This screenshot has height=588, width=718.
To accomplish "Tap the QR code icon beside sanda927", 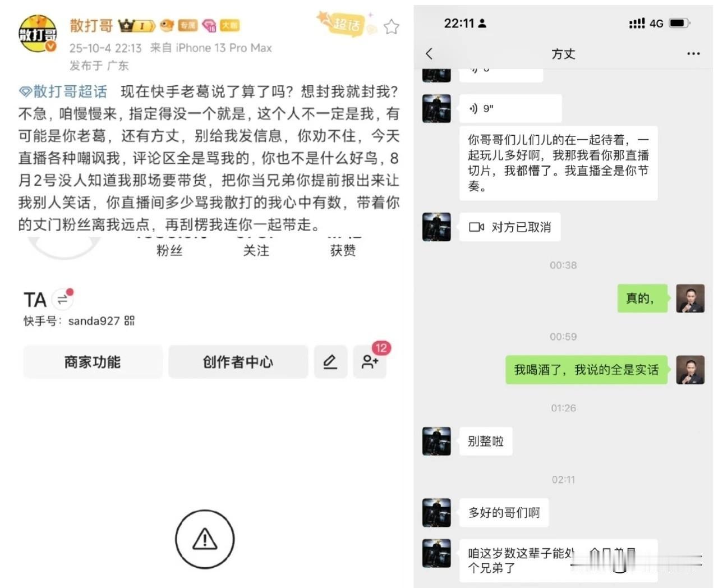I will [x=130, y=321].
